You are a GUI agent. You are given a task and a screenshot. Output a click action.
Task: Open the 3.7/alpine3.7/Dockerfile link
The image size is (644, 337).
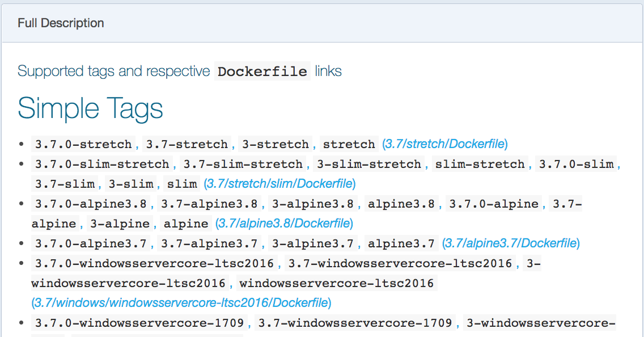coord(511,243)
